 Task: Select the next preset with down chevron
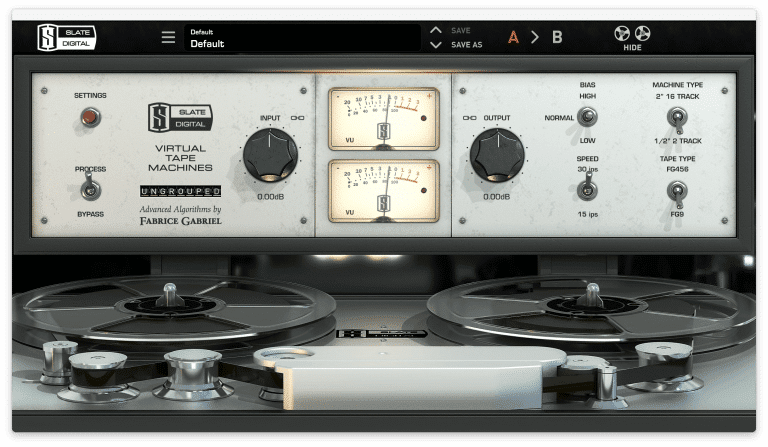point(435,45)
